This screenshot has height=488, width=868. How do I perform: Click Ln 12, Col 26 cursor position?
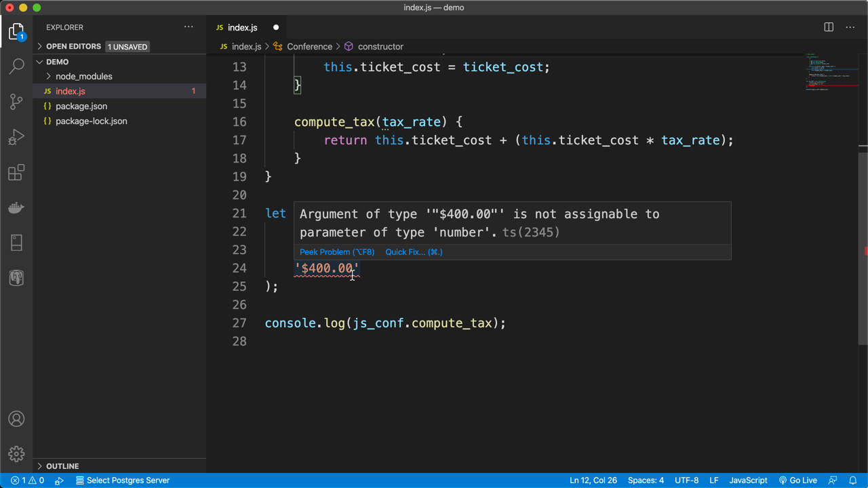click(x=593, y=481)
